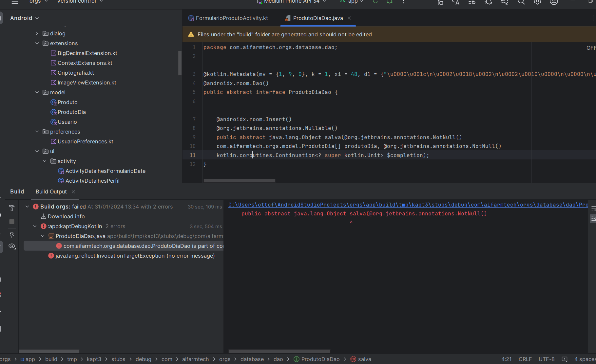Click the salva method breadcrumb
Viewport: 596px width, 364px height.
[x=361, y=359]
